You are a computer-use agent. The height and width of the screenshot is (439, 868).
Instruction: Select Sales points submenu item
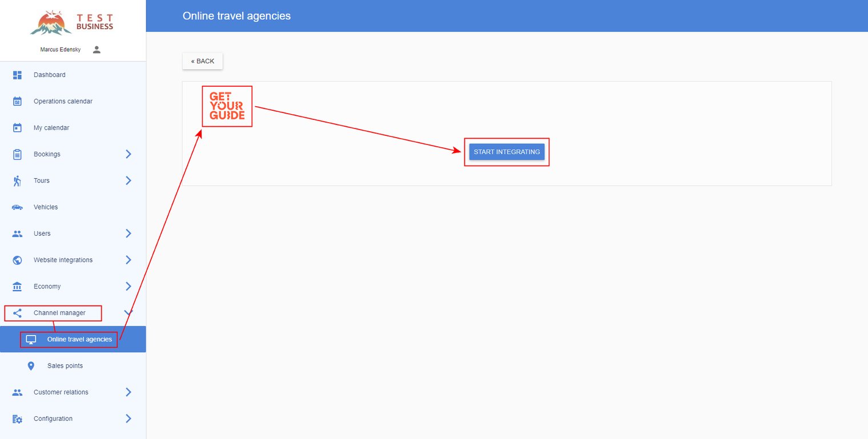73,366
